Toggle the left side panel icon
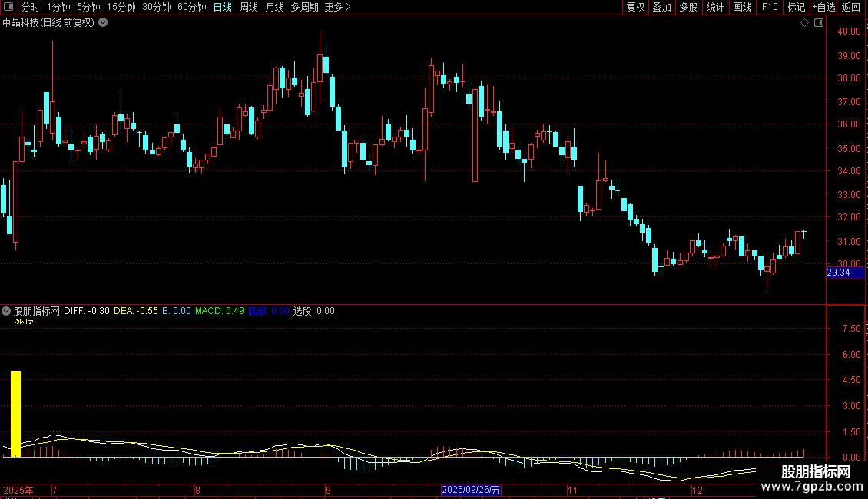Image resolution: width=868 pixels, height=499 pixels. tap(8, 7)
